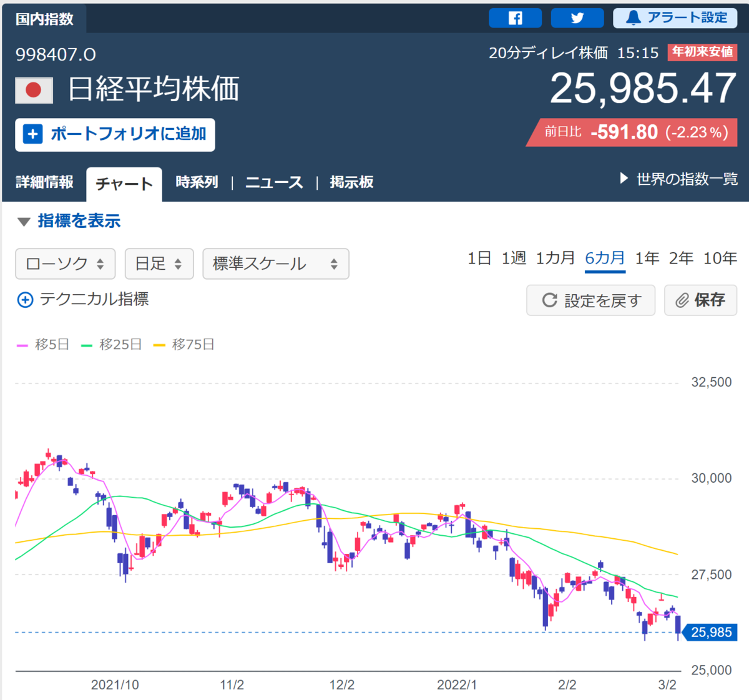749x700 pixels.
Task: Click the 日経平均株価 title
Action: (154, 89)
